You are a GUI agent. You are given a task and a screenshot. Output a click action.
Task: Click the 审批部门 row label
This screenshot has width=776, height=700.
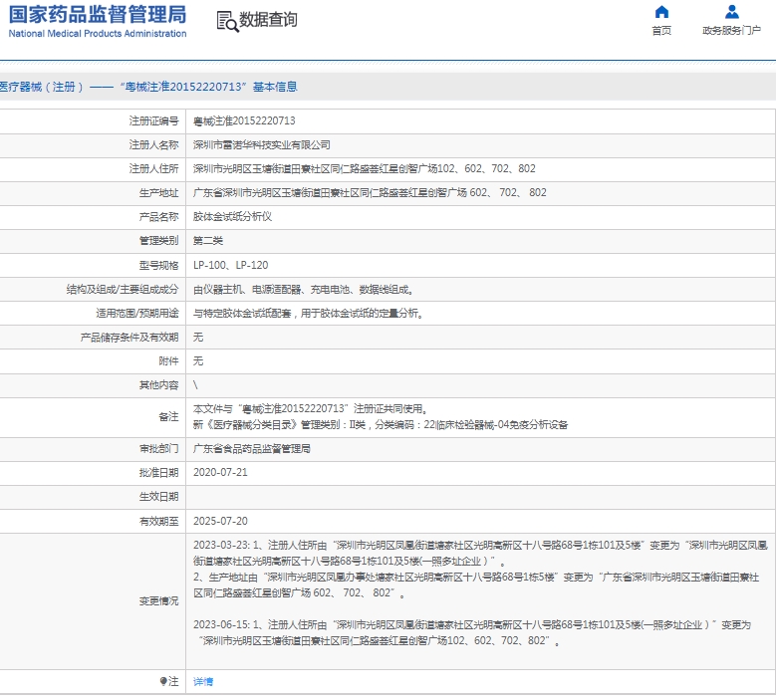tap(158, 449)
